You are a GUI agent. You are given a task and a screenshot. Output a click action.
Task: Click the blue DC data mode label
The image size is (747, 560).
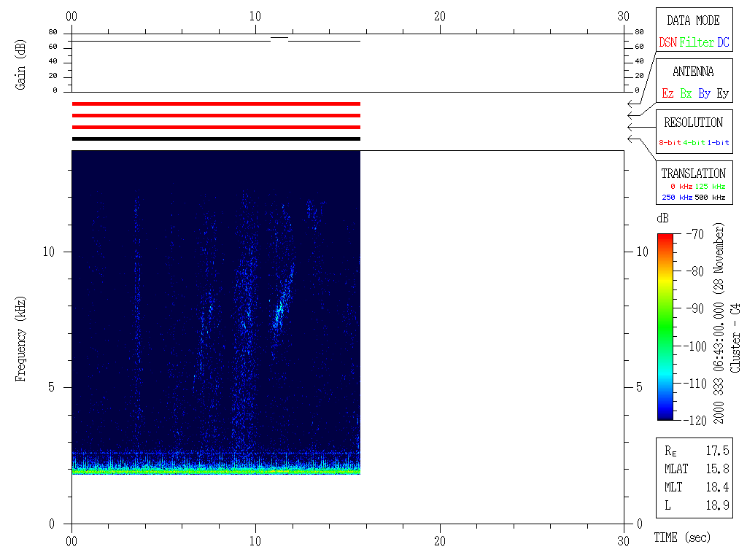pyautogui.click(x=722, y=43)
